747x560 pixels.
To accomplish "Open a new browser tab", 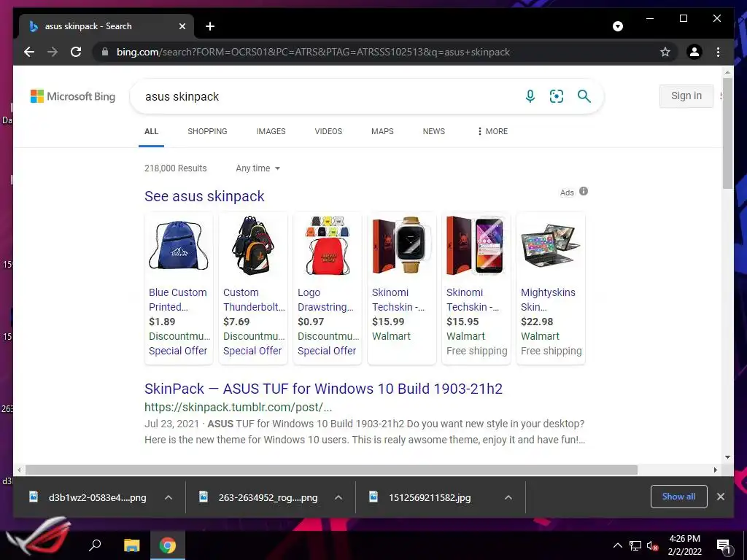I will (210, 26).
